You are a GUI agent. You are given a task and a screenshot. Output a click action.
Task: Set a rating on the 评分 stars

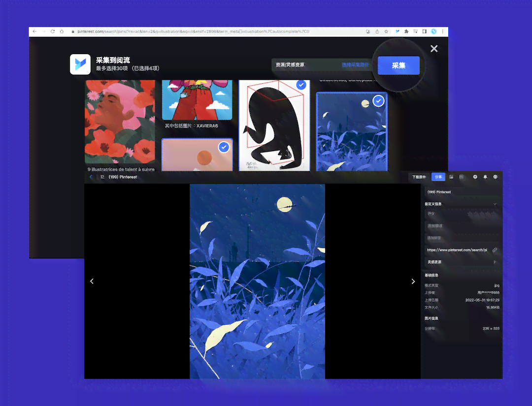point(482,214)
